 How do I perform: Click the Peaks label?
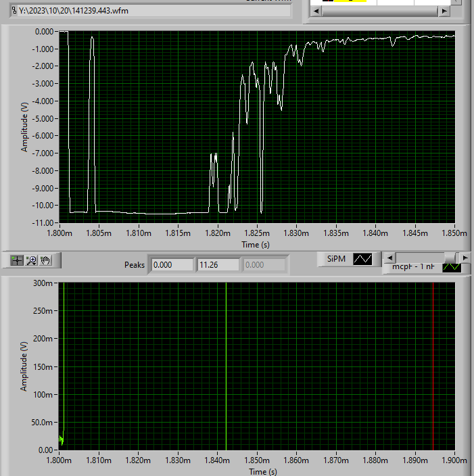pyautogui.click(x=135, y=265)
